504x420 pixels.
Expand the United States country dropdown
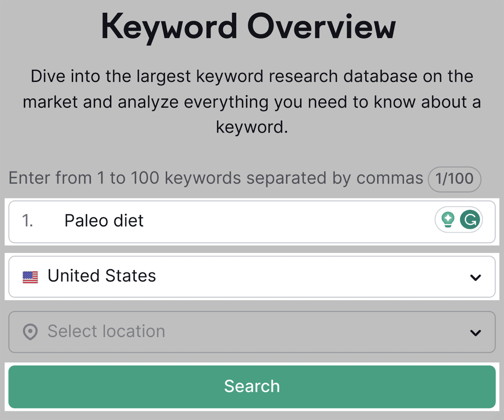475,277
